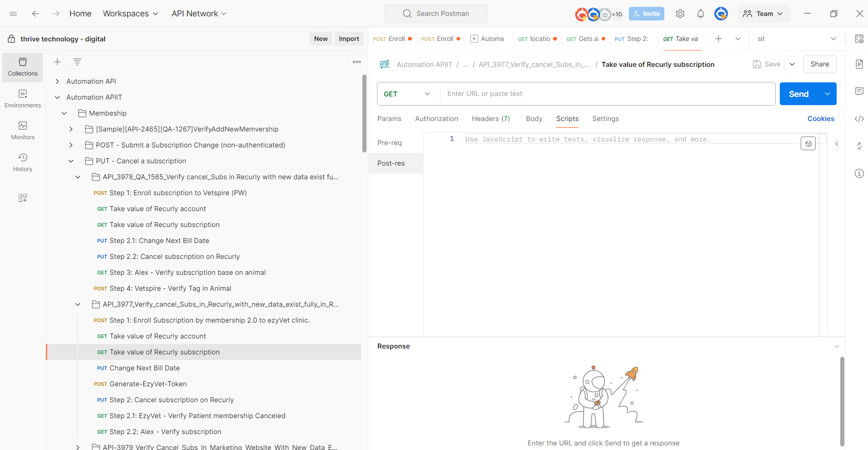Click the Postbot AI icon in script editor
Screen dimensions: 868x450
808,144
